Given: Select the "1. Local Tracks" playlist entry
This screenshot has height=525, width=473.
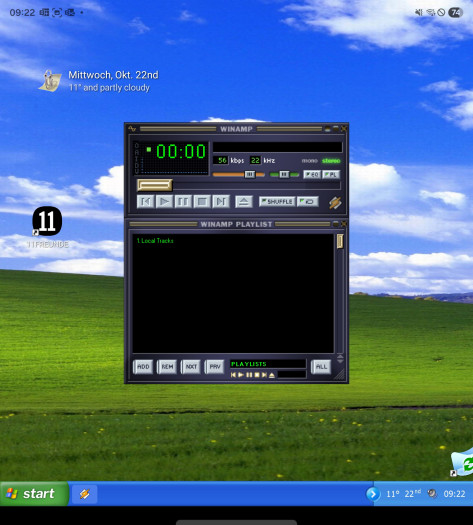Looking at the screenshot, I should [x=155, y=240].
